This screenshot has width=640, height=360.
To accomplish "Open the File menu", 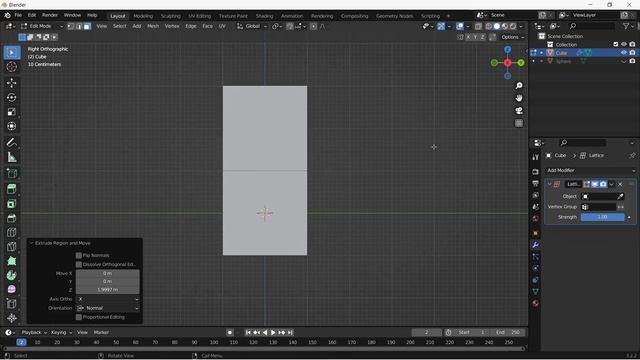I will pyautogui.click(x=18, y=15).
